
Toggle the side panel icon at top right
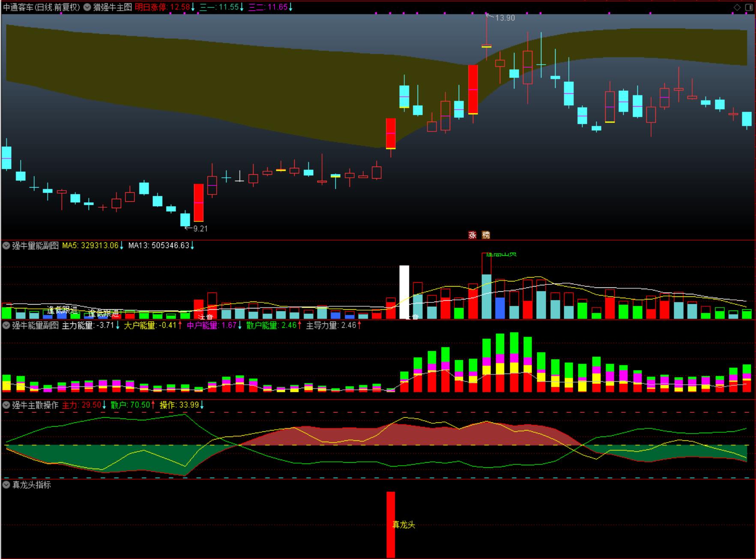coord(749,7)
